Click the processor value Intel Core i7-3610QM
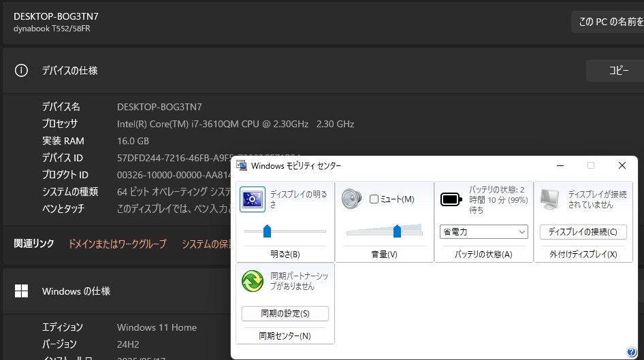 (x=236, y=124)
